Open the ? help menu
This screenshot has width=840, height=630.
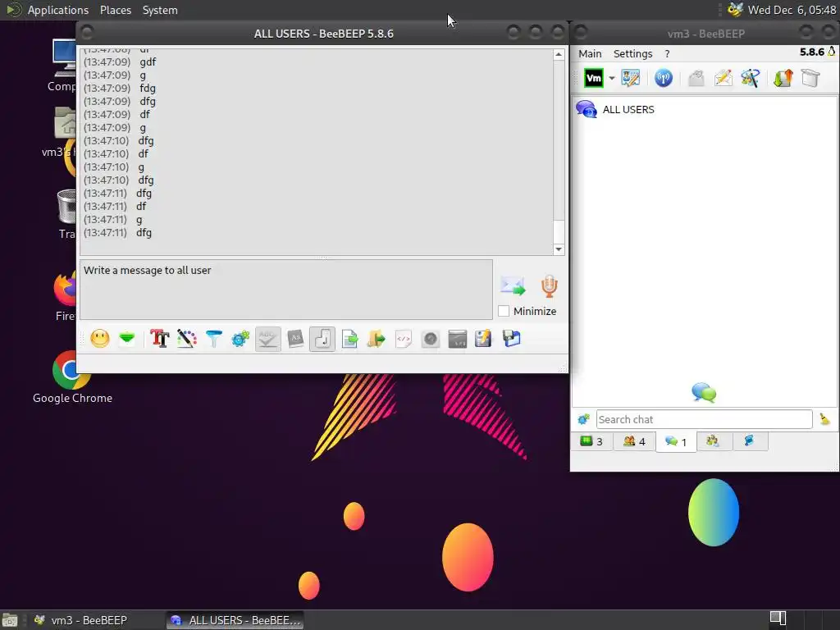[667, 53]
